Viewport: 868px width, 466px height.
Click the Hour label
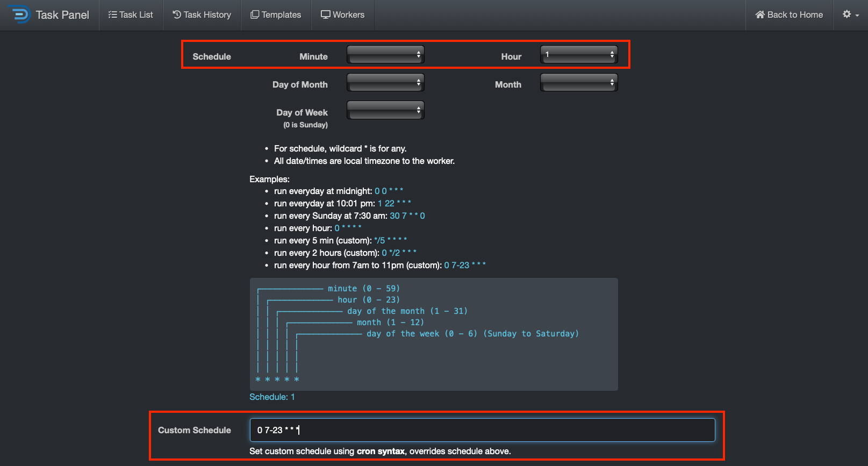click(511, 56)
